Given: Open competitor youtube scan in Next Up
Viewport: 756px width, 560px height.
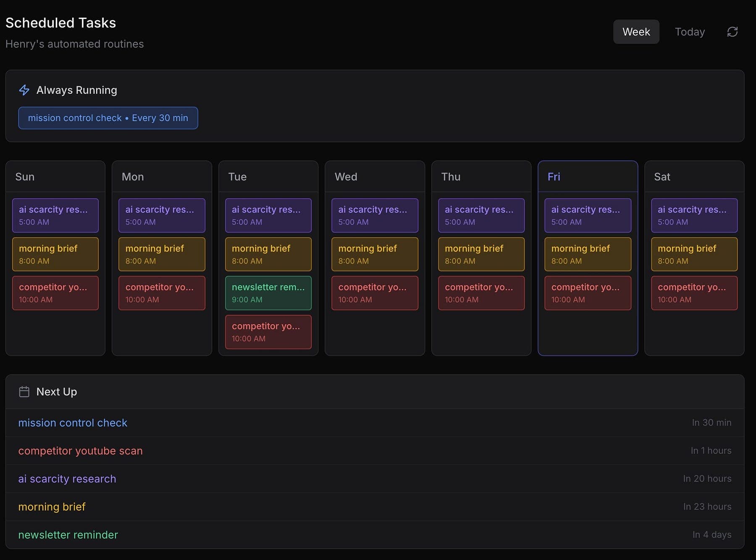Looking at the screenshot, I should coord(80,451).
